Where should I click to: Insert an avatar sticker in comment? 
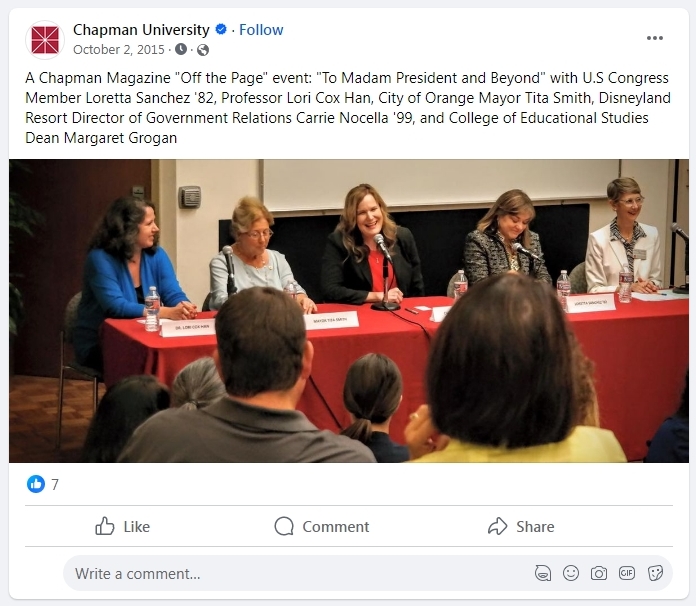(x=543, y=573)
